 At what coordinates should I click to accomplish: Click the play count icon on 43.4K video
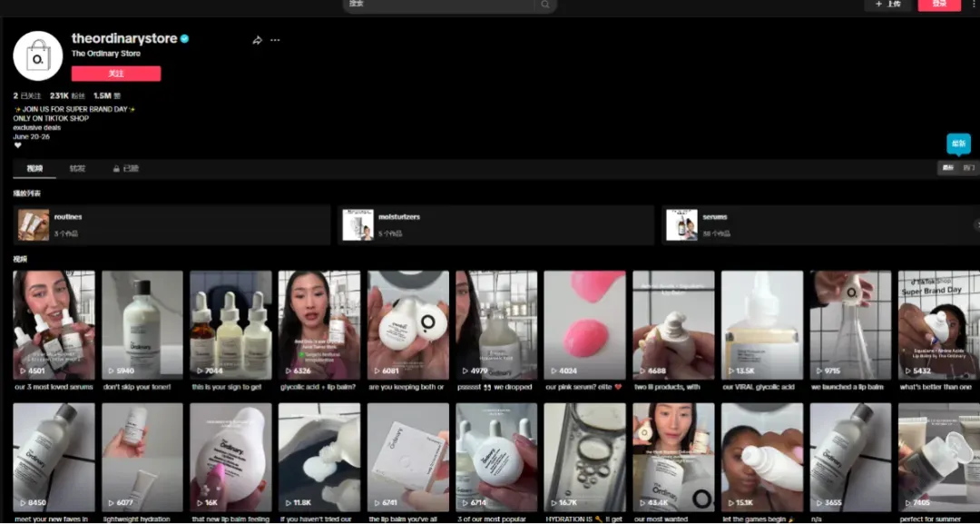point(642,503)
